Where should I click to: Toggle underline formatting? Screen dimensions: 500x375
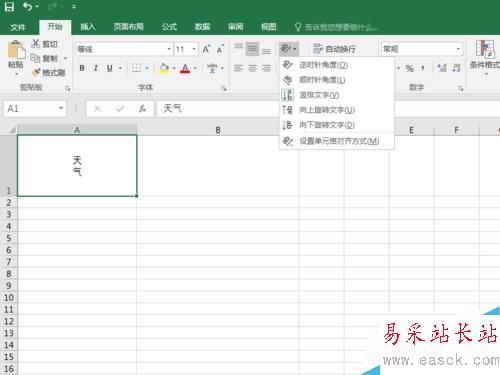pos(110,68)
